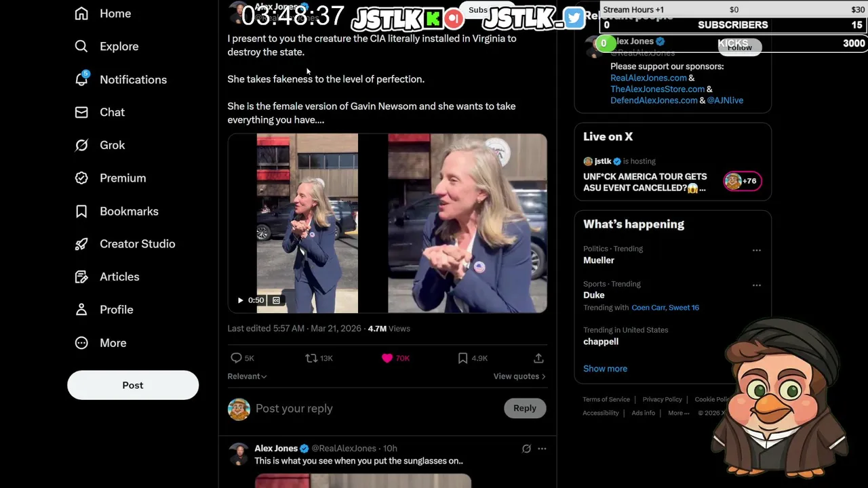Click the Grok logo icon

click(81, 145)
